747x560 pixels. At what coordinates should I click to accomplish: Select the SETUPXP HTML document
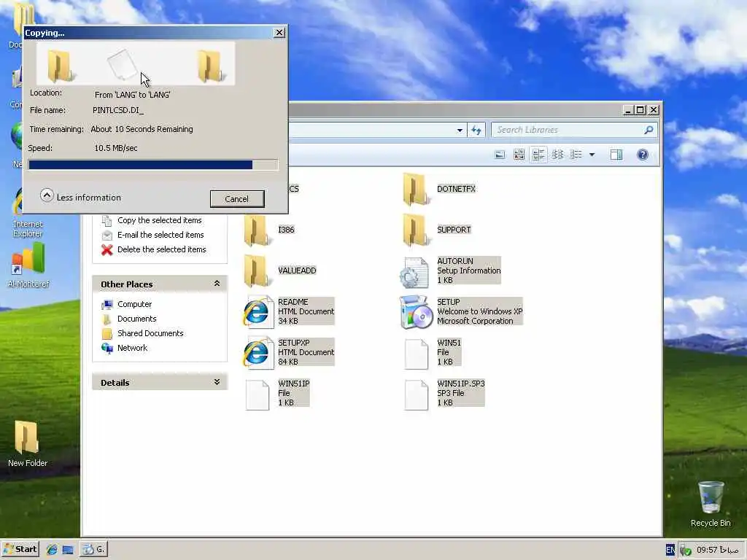coord(289,352)
